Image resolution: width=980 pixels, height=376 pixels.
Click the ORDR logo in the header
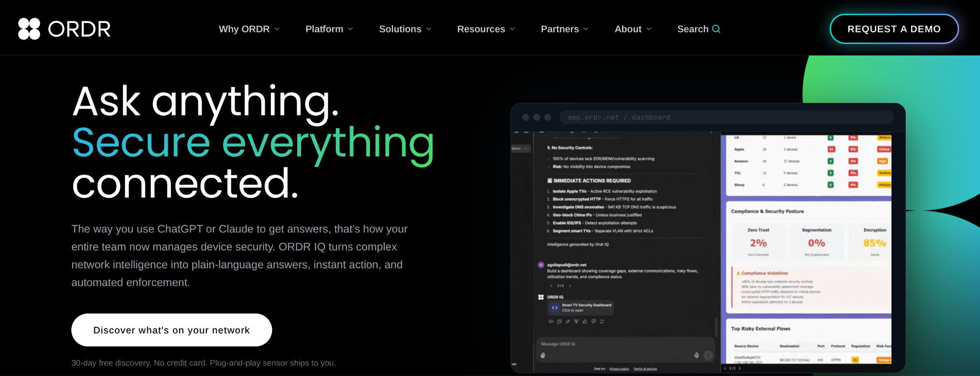coord(64,29)
